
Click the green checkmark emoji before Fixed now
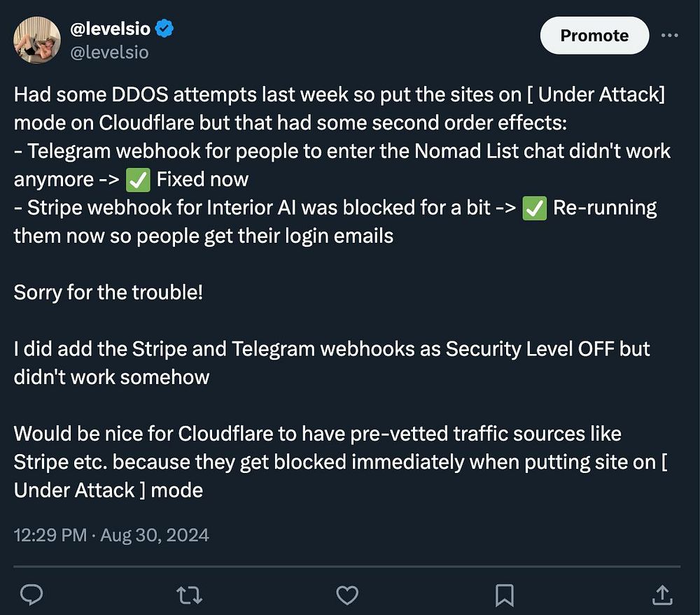[138, 181]
